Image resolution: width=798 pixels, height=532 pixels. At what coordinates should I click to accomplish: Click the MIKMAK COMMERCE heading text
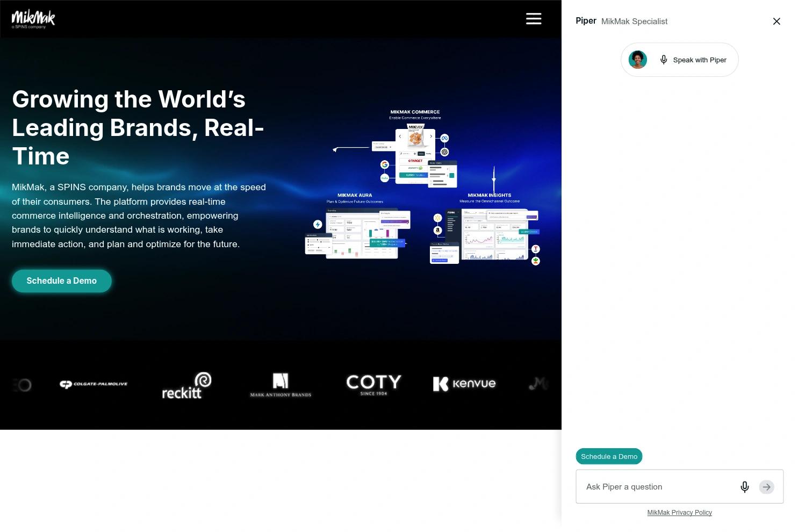point(415,112)
